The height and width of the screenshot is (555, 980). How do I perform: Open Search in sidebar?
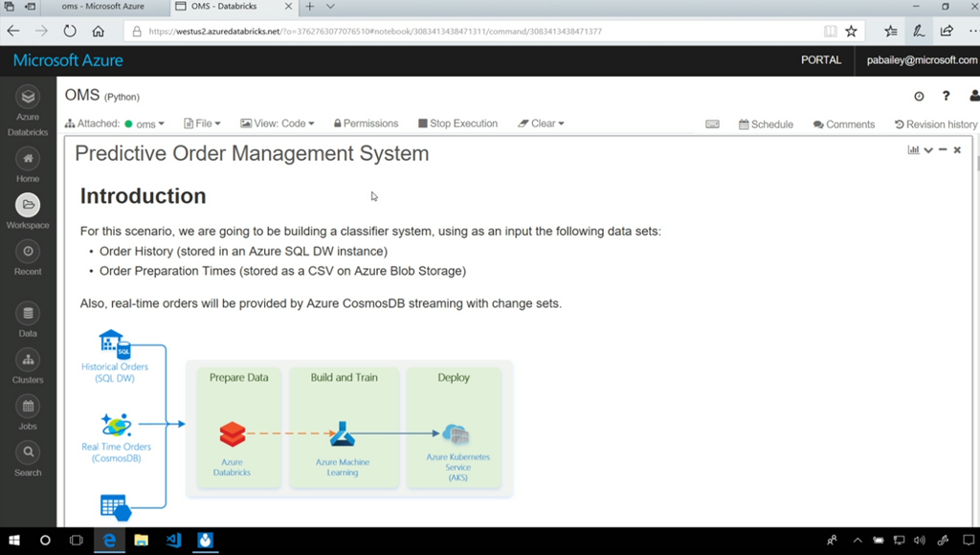point(28,453)
